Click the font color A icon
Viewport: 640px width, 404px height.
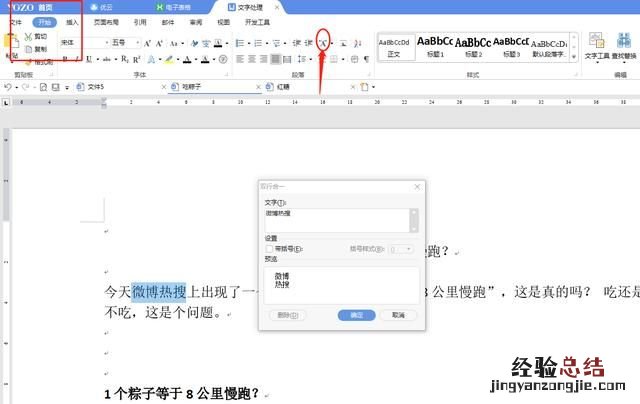(x=187, y=59)
